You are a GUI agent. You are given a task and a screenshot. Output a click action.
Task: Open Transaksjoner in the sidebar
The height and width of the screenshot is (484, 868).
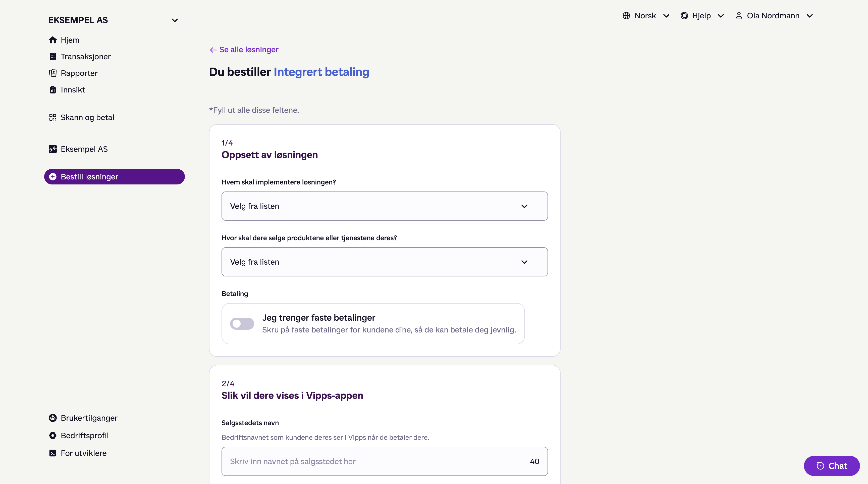(114, 57)
